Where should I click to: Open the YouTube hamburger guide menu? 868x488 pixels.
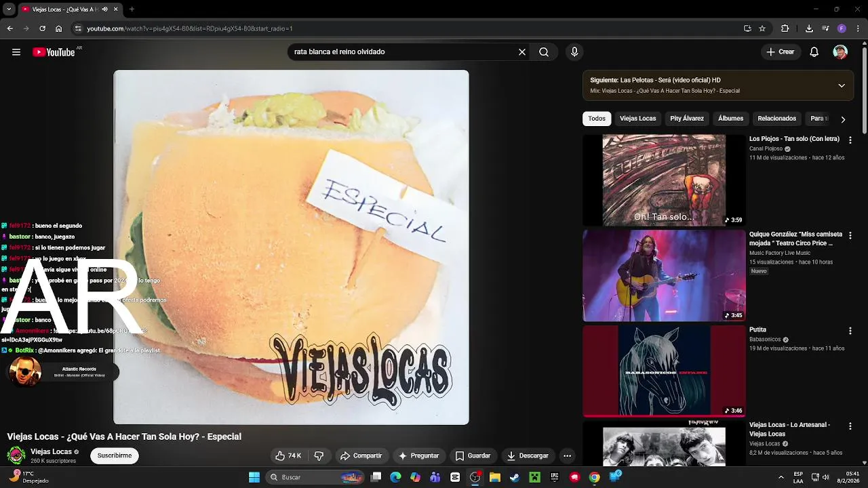16,52
